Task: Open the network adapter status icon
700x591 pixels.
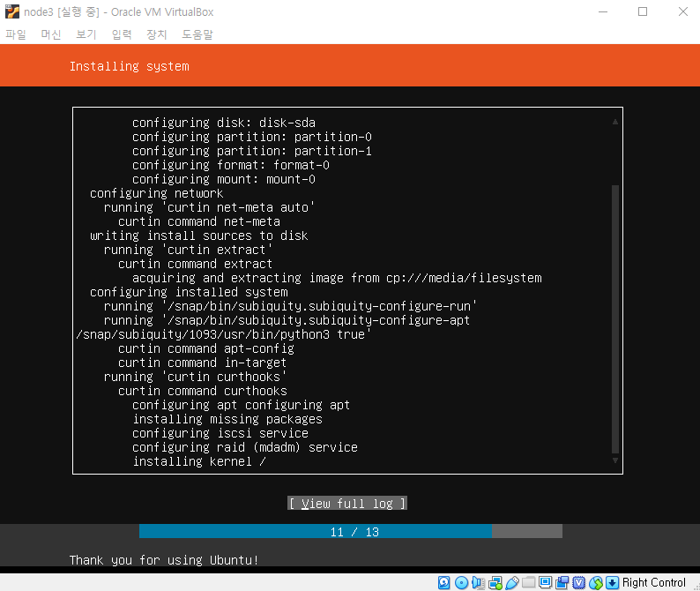Action: point(495,582)
